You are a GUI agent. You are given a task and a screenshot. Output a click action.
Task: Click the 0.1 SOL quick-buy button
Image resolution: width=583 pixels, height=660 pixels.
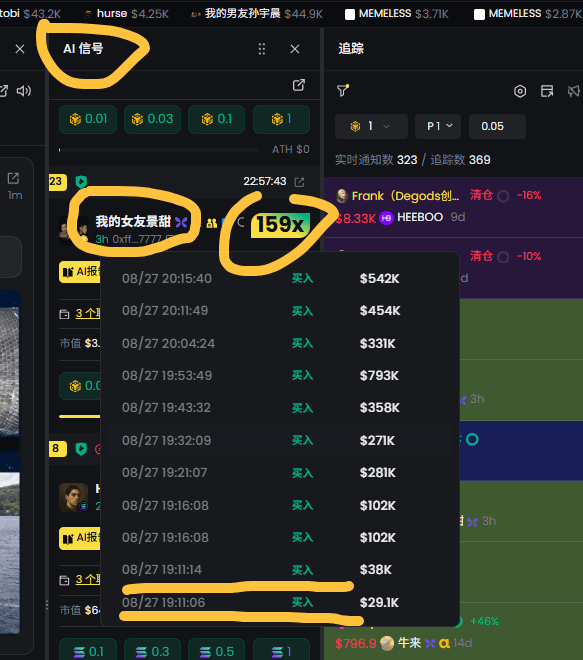pos(88,651)
